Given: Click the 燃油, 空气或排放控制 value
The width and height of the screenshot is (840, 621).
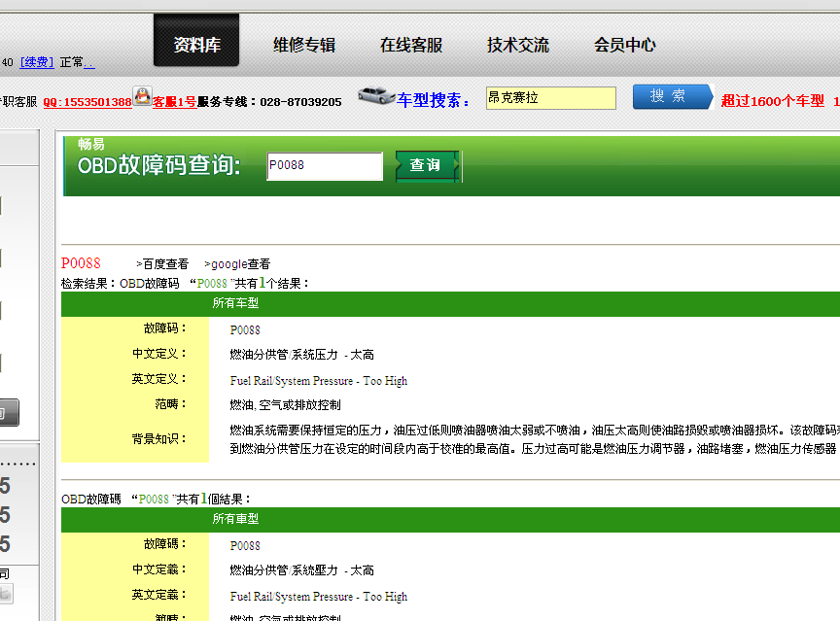Looking at the screenshot, I should pyautogui.click(x=285, y=404).
